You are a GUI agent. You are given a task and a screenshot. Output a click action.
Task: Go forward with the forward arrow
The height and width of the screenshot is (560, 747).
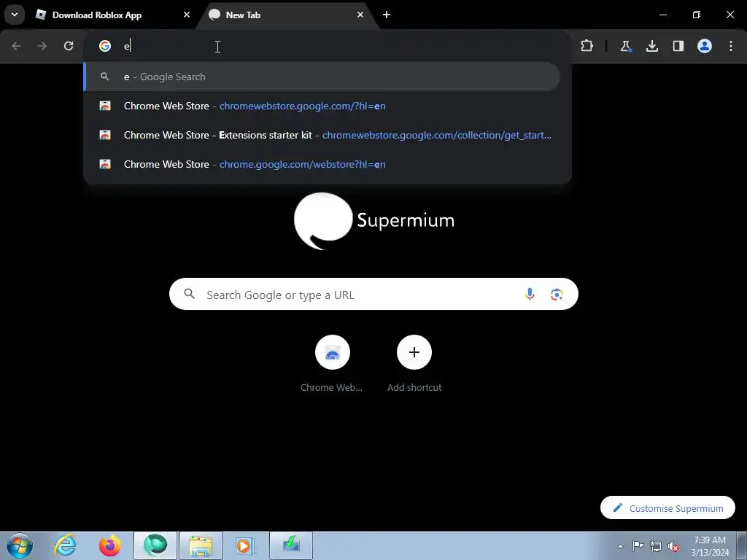[42, 46]
